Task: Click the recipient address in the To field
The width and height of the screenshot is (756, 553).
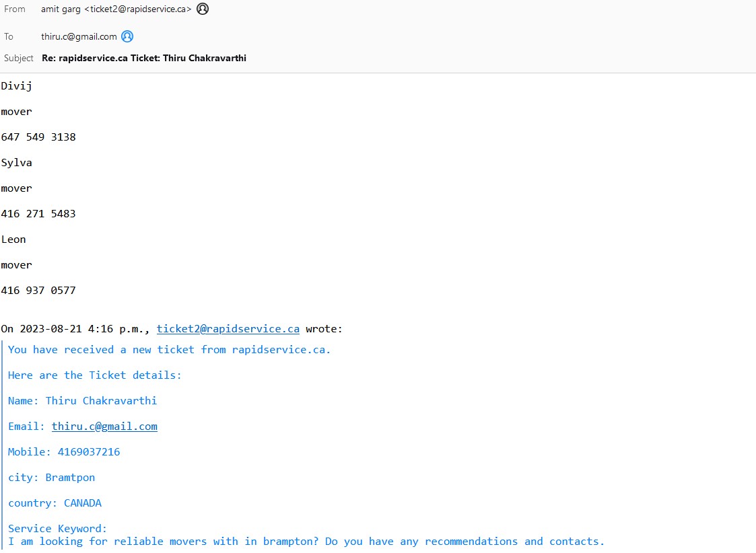Action: tap(79, 36)
